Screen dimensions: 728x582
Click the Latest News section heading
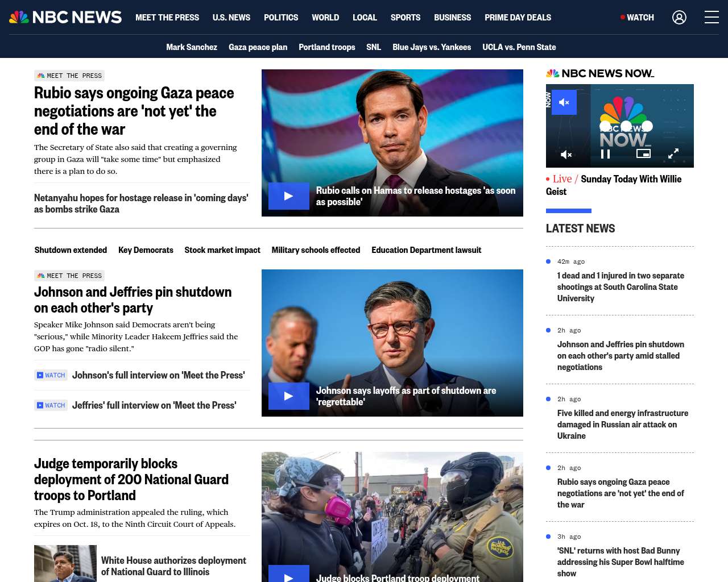pyautogui.click(x=580, y=228)
